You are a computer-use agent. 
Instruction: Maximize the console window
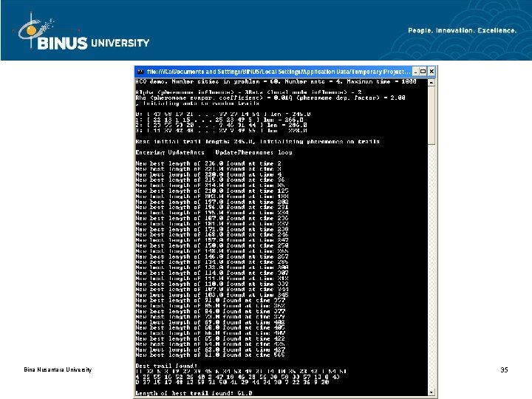(x=423, y=72)
